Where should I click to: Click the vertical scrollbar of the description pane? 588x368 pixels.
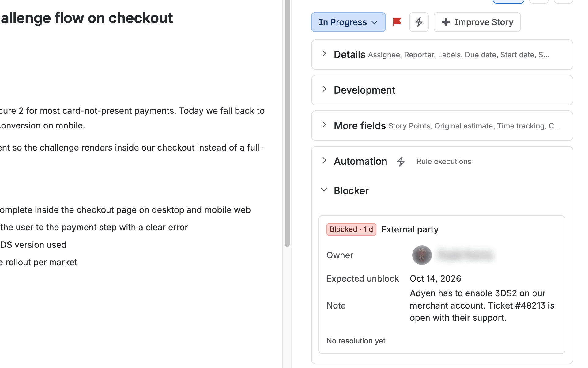287,123
